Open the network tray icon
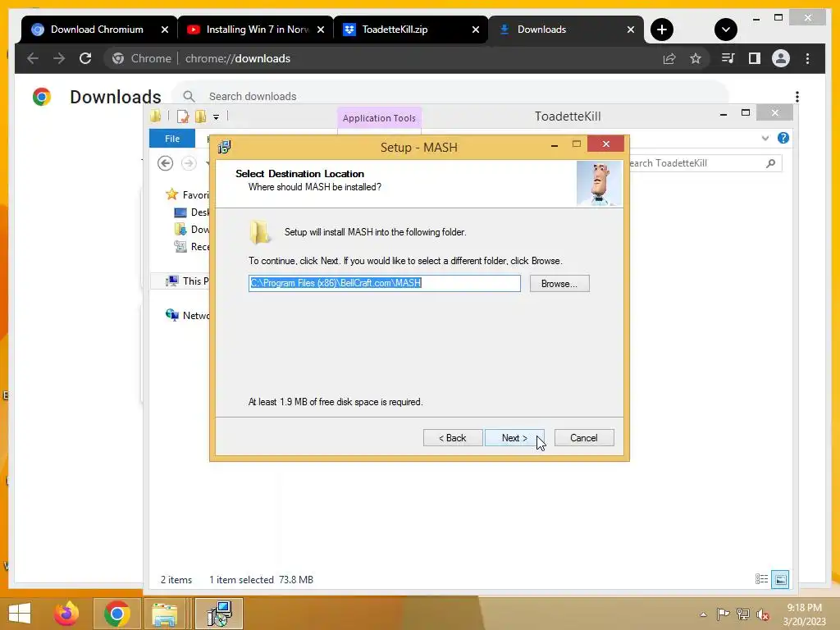This screenshot has height=630, width=840. (x=742, y=614)
